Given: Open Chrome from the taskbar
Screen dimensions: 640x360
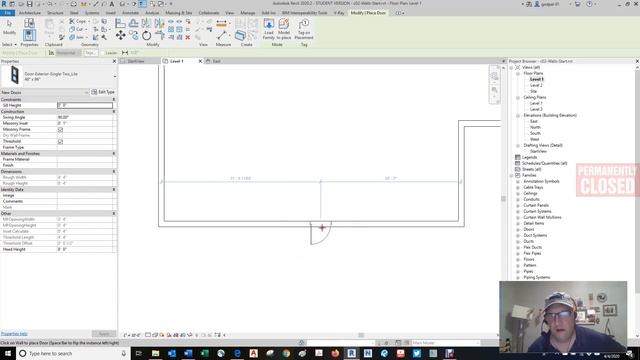Looking at the screenshot, I should (x=286, y=353).
